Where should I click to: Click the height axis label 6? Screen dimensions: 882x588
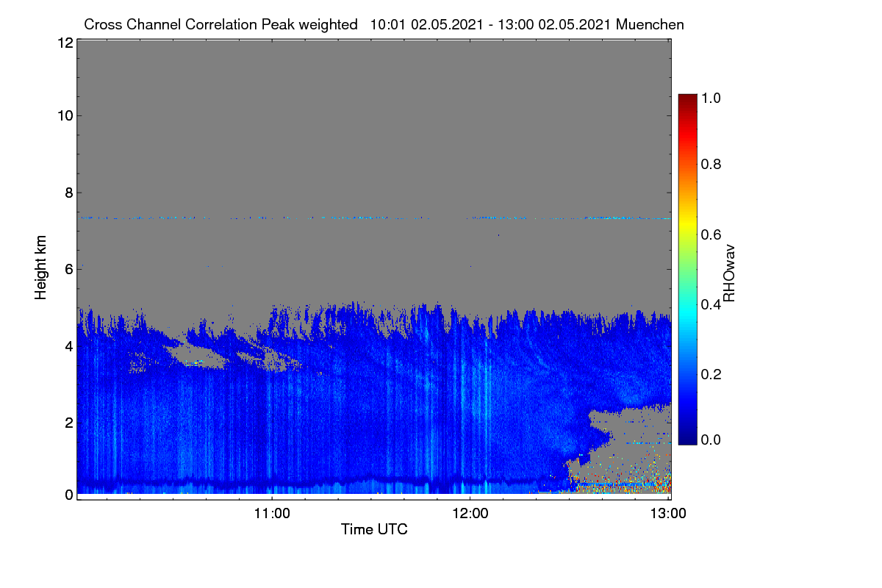[68, 269]
